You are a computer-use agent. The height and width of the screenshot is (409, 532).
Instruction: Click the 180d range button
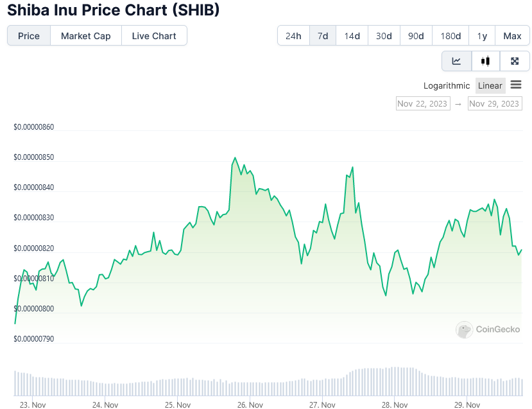[x=450, y=36]
